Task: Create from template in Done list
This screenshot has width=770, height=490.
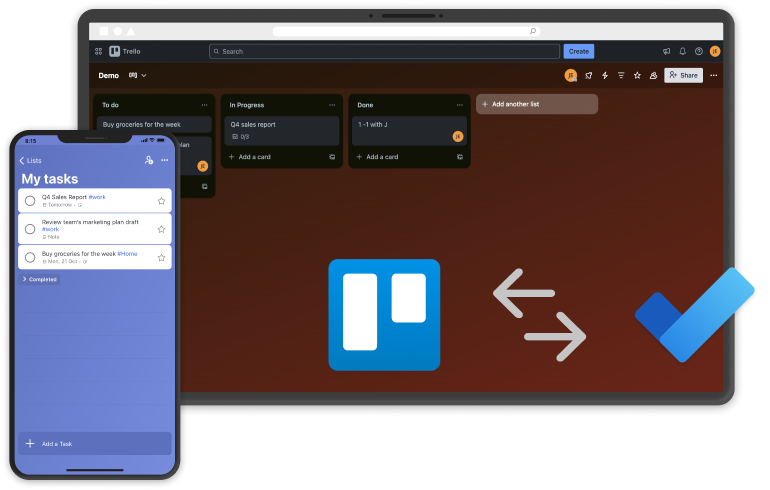Action: pos(460,157)
